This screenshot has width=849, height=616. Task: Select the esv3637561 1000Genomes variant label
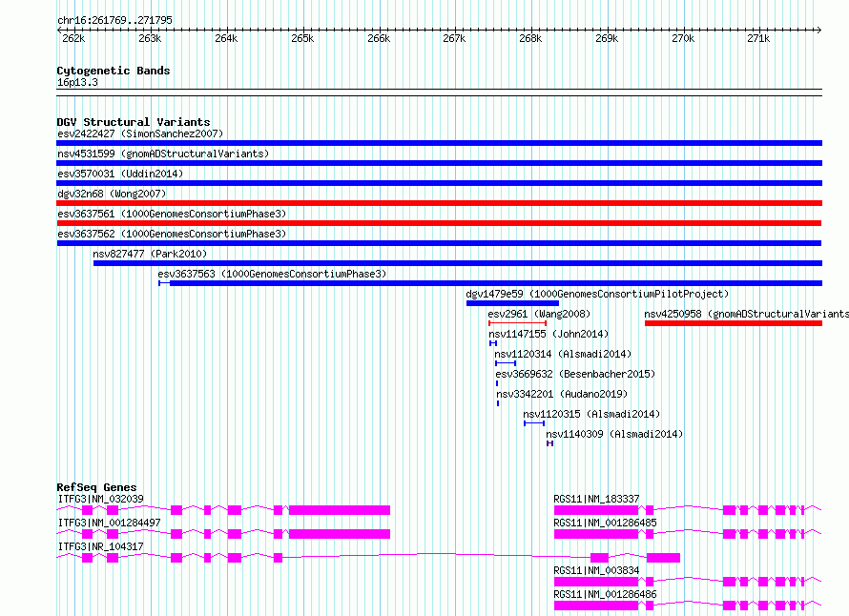(172, 214)
